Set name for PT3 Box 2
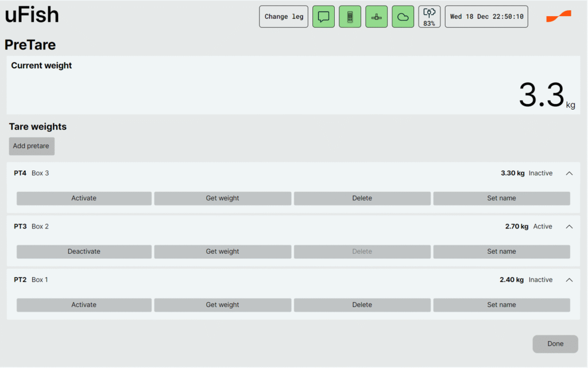Image resolution: width=588 pixels, height=368 pixels. click(501, 251)
